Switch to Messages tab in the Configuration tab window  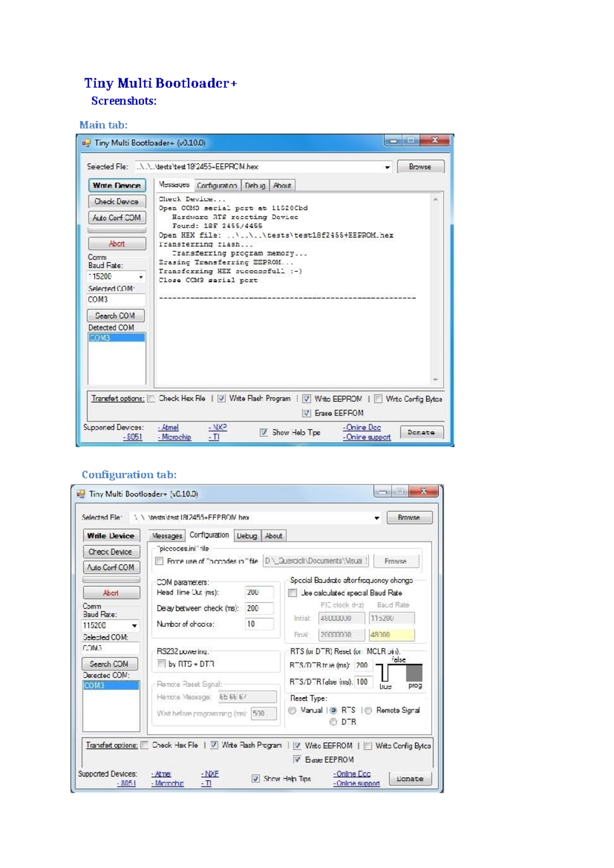pyautogui.click(x=167, y=536)
